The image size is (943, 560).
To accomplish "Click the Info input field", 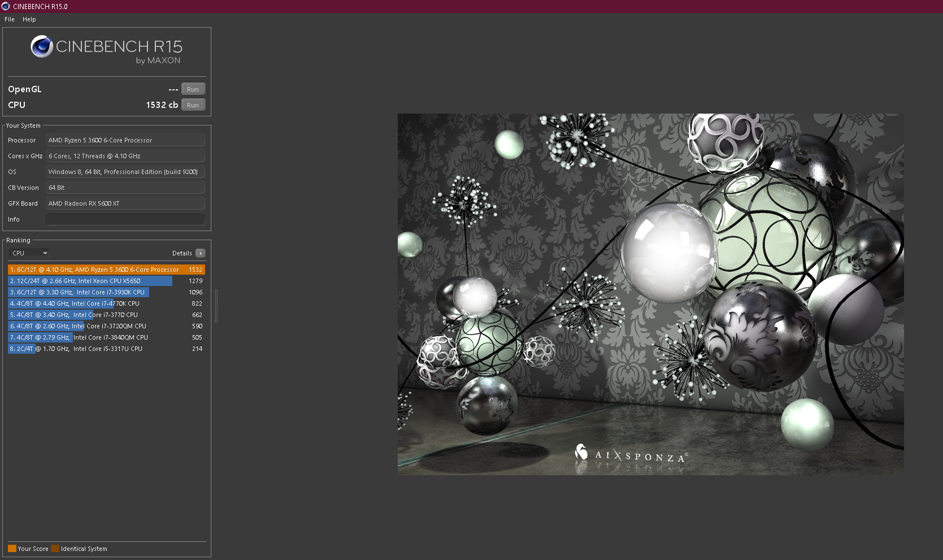I will pos(125,219).
